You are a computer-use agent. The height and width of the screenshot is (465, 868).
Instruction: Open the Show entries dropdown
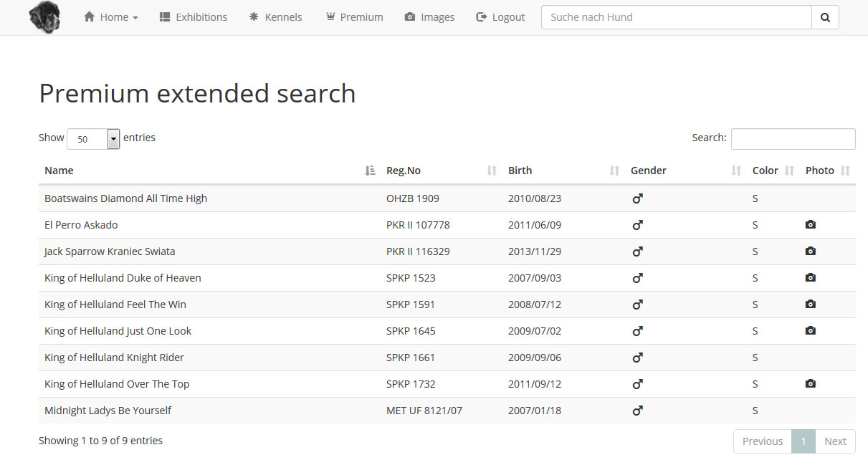coord(93,139)
